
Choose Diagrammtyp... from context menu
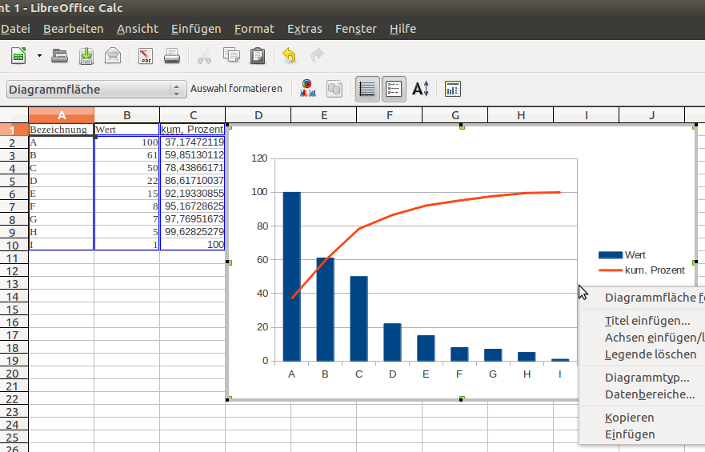(647, 377)
